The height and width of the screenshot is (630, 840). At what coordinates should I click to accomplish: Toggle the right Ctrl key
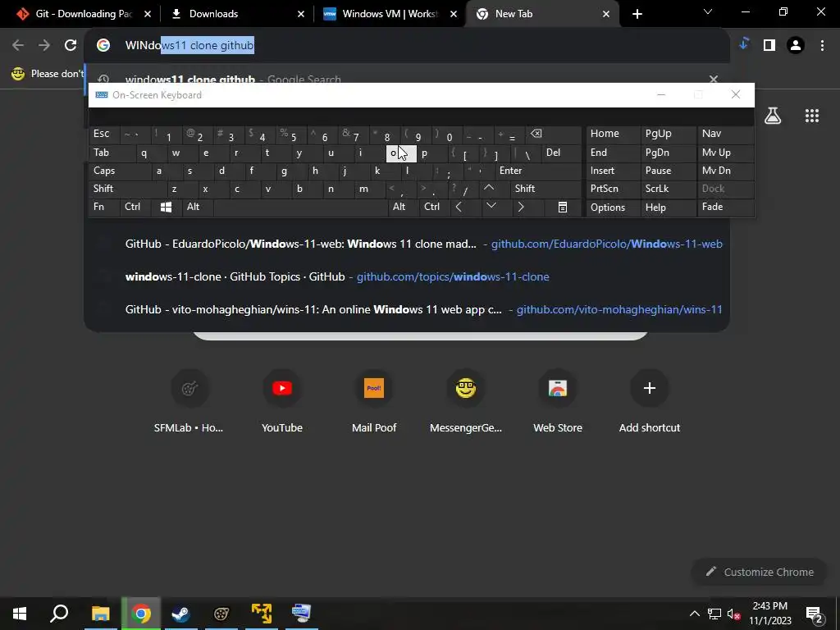tap(434, 207)
